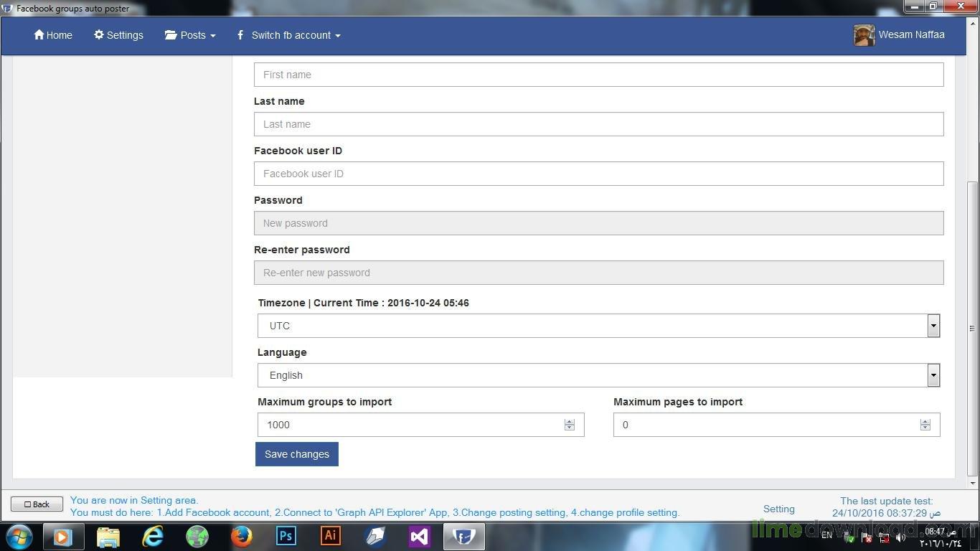Open Settings via the gear icon
This screenshot has height=551, width=980.
[99, 35]
